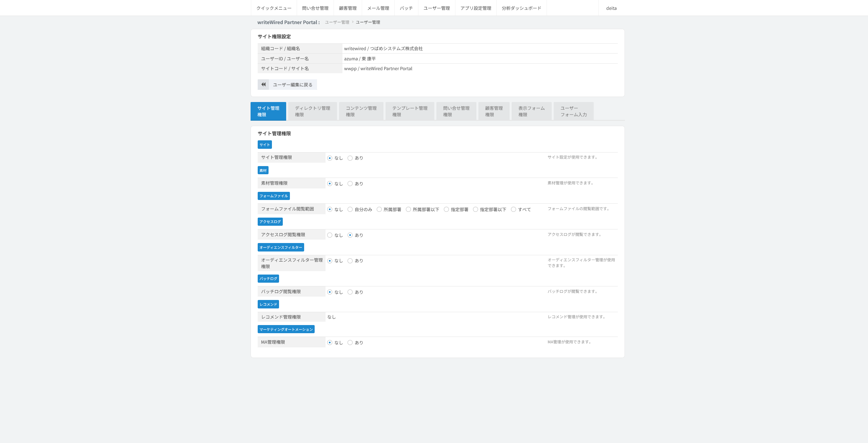868x443 pixels.
Task: Click the ユーザー管理 breadcrumb link
Action: tap(337, 22)
